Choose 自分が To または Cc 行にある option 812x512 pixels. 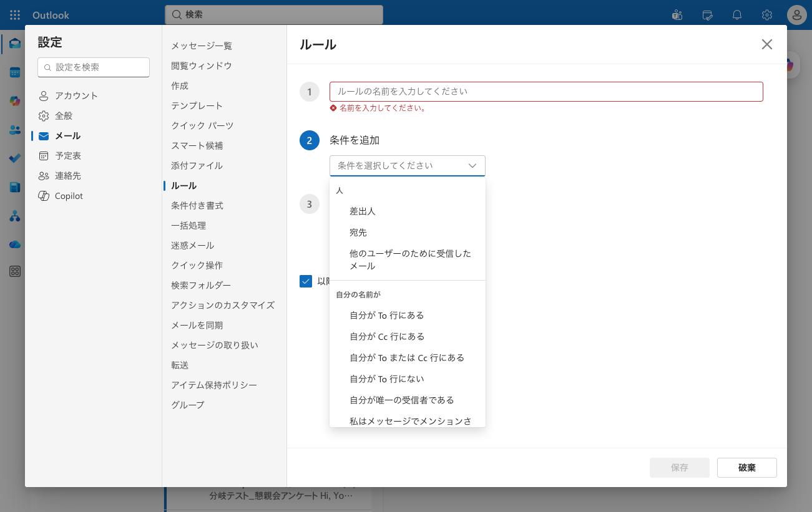point(408,358)
